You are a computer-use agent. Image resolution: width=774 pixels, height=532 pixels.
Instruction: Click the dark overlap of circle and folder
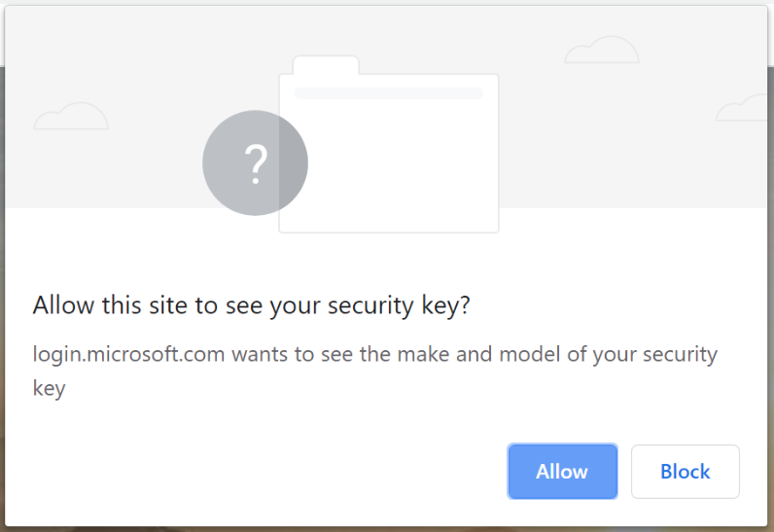pyautogui.click(x=293, y=163)
